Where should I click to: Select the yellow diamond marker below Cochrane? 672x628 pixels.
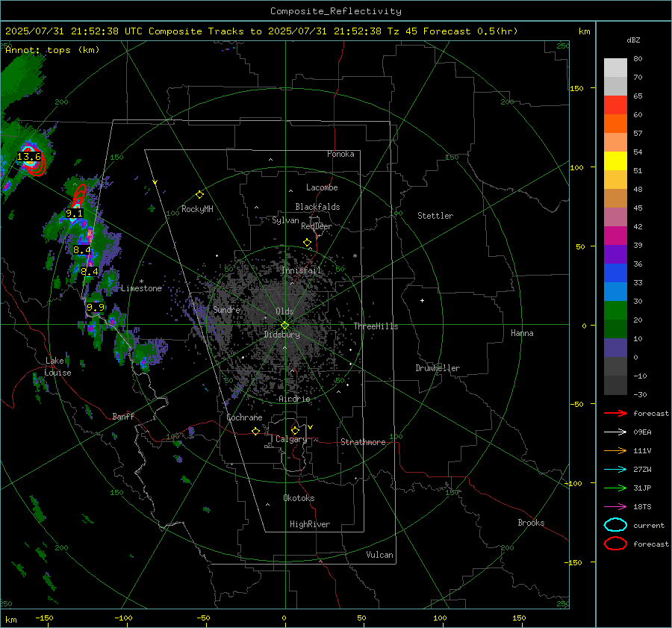point(255,432)
